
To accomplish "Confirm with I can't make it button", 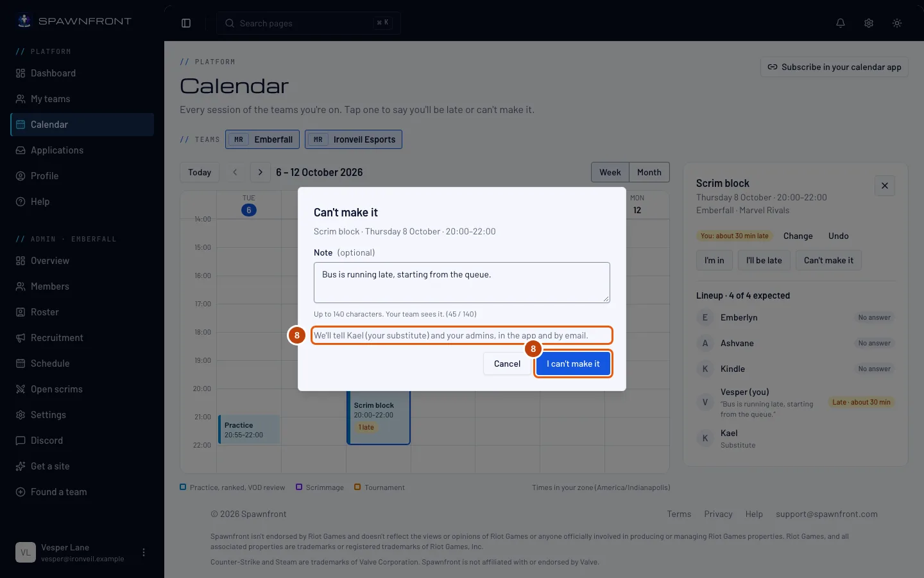I will pos(573,363).
